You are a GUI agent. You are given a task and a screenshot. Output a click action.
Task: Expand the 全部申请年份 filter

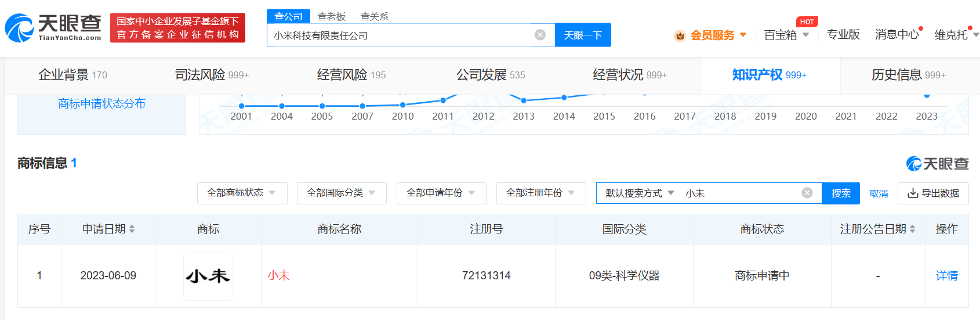[x=441, y=193]
